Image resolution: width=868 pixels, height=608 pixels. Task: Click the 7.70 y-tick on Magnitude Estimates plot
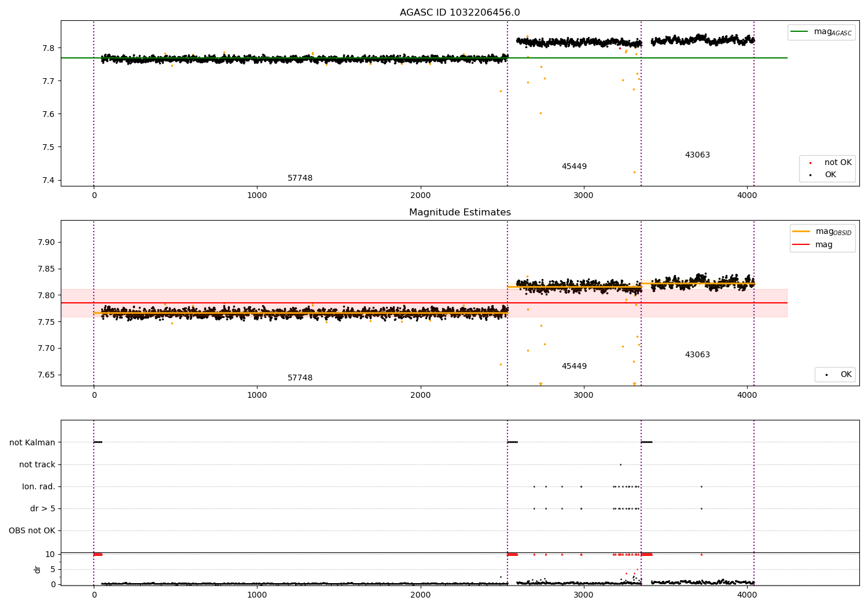46,349
